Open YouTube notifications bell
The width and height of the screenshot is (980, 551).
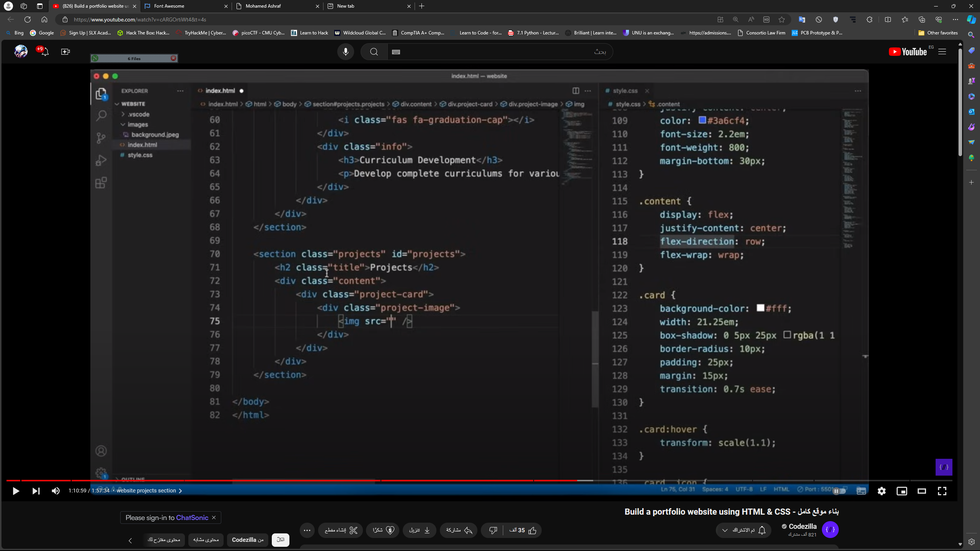tap(45, 52)
